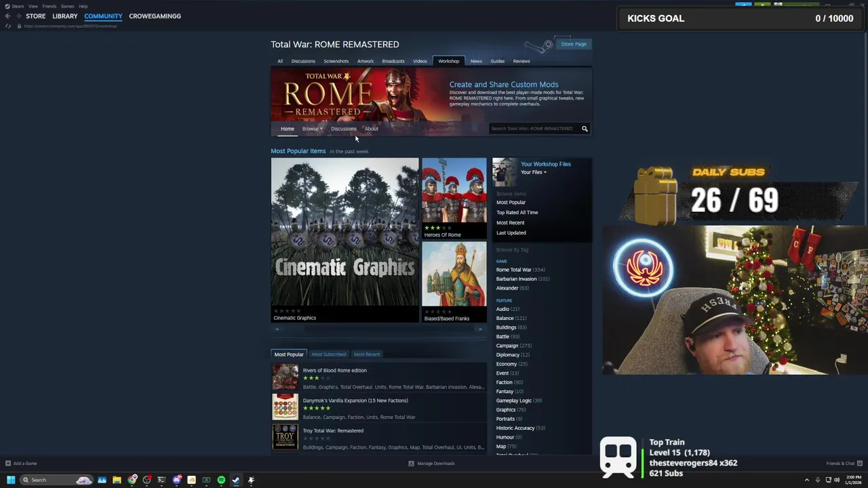Open the View menu
The image size is (868, 488).
coord(33,6)
